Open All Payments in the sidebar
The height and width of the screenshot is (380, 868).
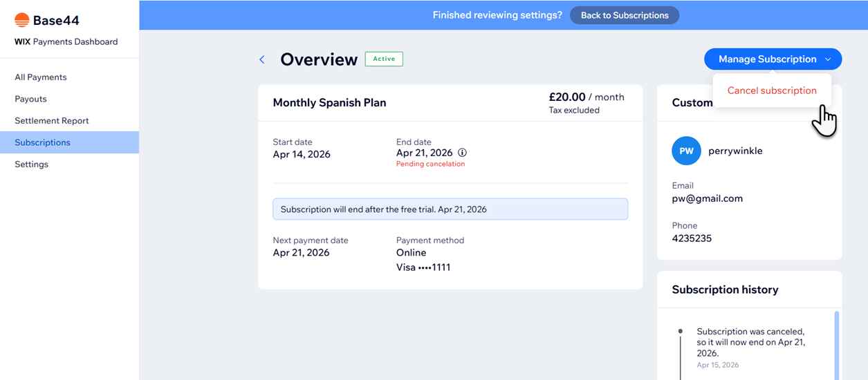click(41, 77)
